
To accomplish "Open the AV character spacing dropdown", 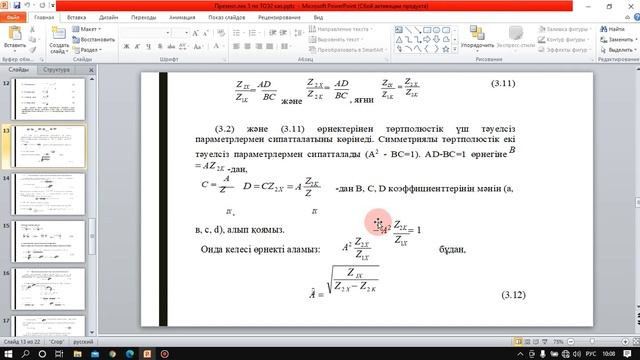I will 183,47.
